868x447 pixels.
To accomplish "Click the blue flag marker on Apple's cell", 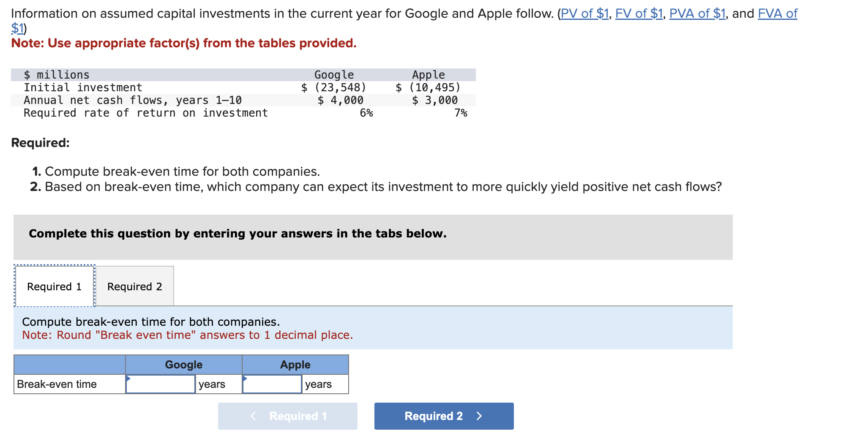I will (244, 379).
